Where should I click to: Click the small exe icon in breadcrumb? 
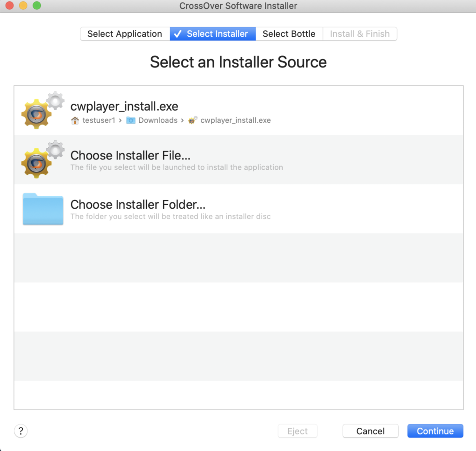(x=193, y=120)
